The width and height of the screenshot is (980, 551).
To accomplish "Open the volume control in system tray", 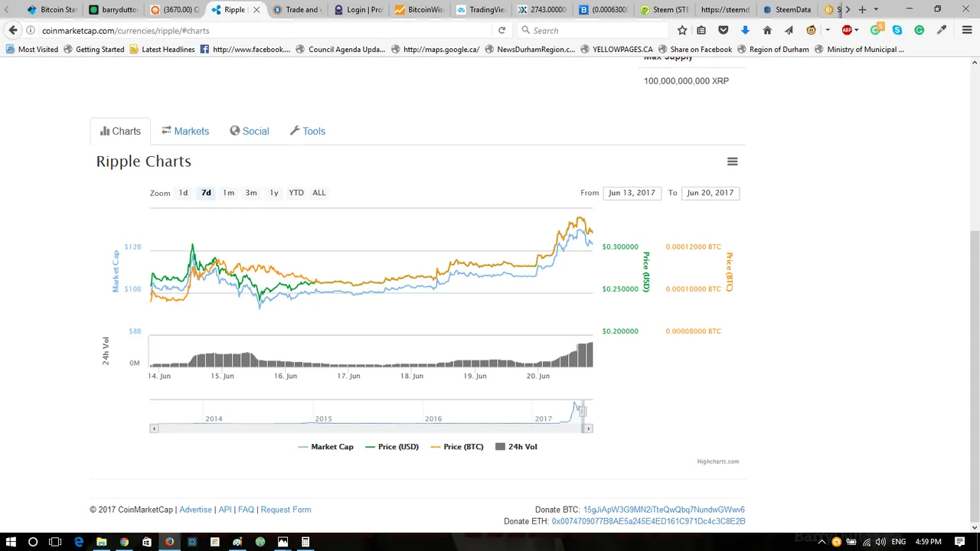I will (880, 542).
